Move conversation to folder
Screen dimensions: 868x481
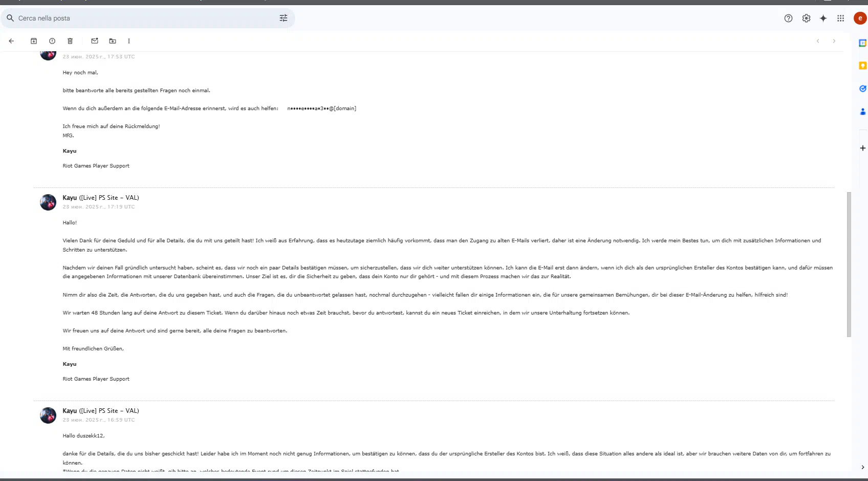[113, 41]
